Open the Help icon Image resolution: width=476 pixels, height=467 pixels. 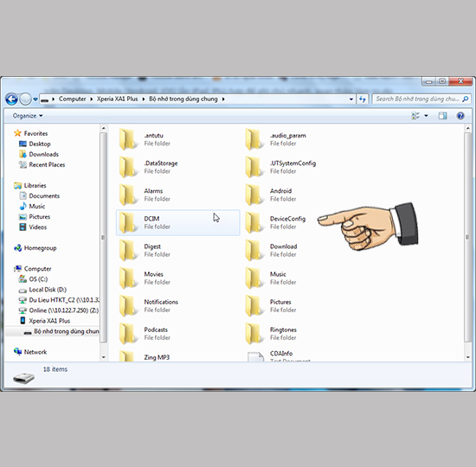coord(460,116)
